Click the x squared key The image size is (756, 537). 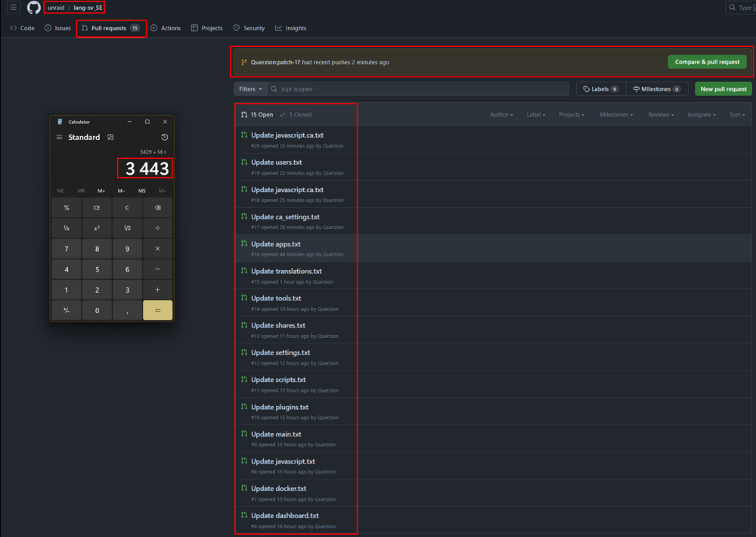click(x=97, y=228)
